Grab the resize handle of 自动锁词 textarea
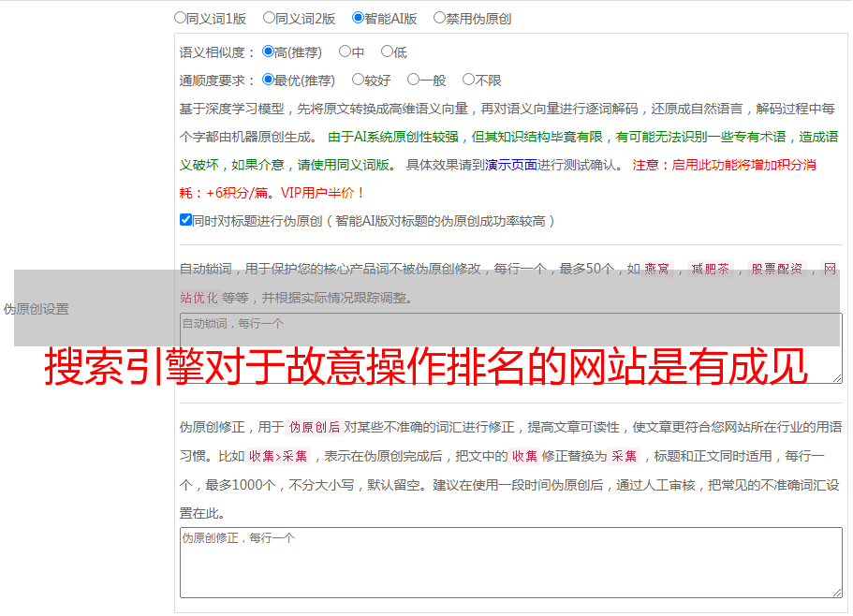 pyautogui.click(x=837, y=378)
